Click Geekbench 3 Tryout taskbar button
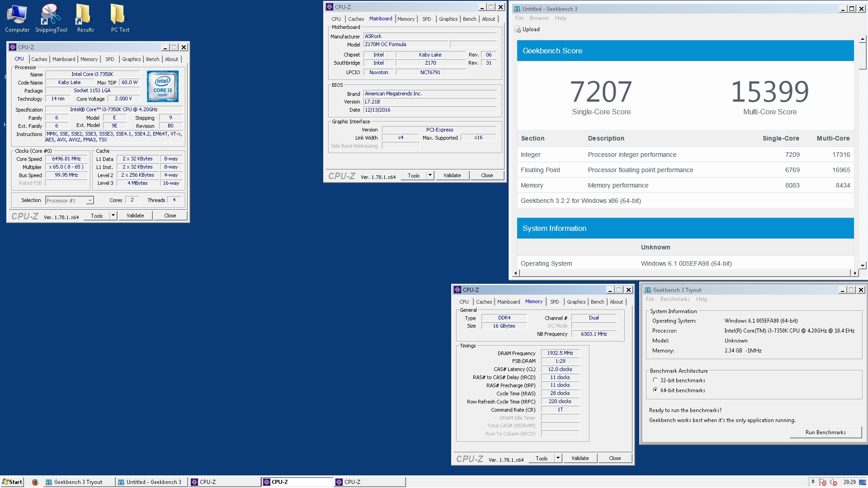 point(79,482)
